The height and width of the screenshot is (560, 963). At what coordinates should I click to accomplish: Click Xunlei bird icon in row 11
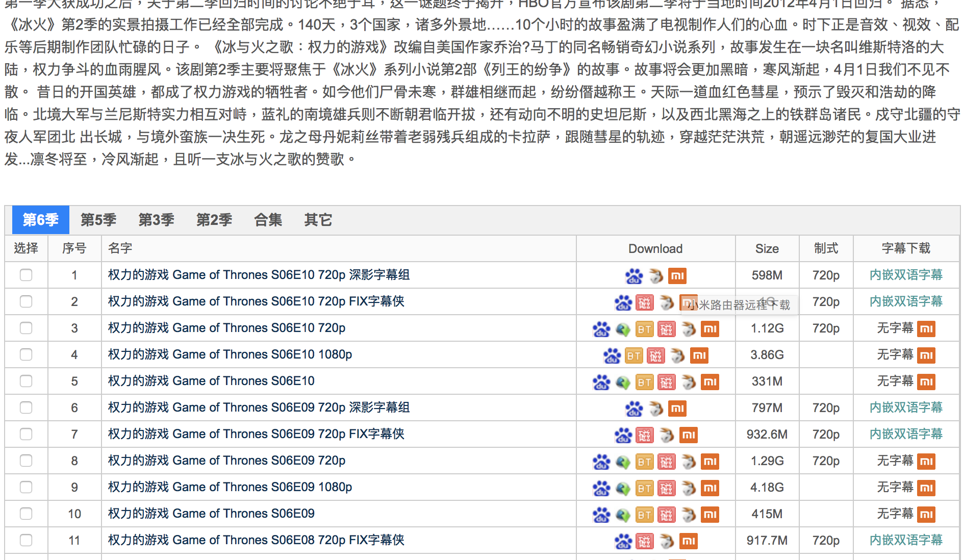tap(667, 541)
